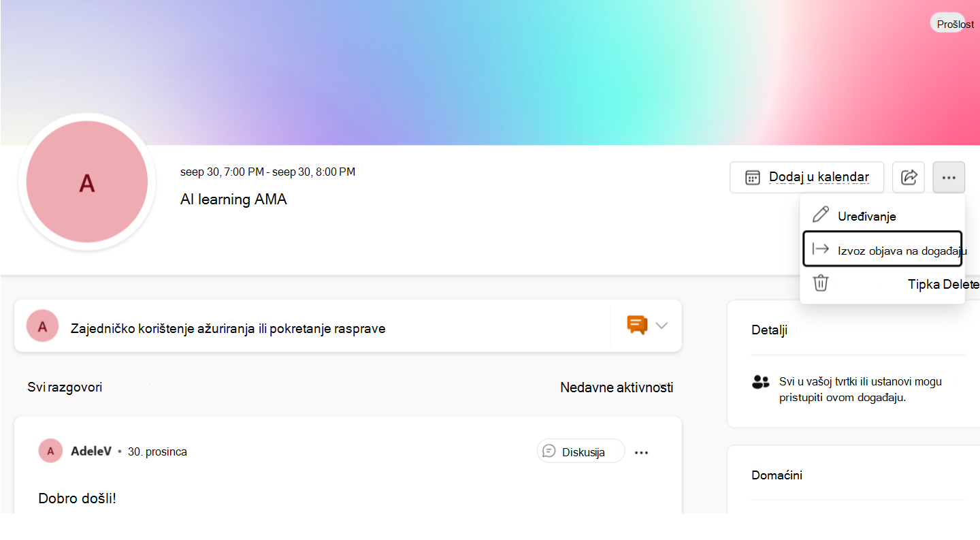Screen dimensions: 980x540
Task: Click the orange discussion post type icon
Action: [x=636, y=325]
